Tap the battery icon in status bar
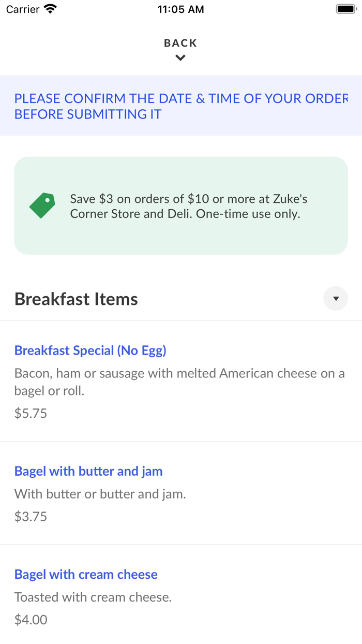 pos(346,9)
